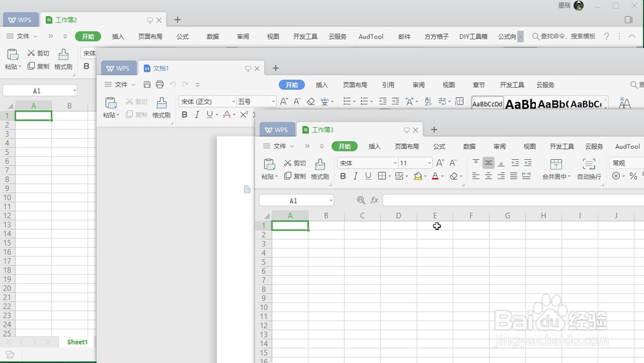Toggle center horizontal alignment in 工作簿3
The width and height of the screenshot is (644, 363).
(488, 177)
